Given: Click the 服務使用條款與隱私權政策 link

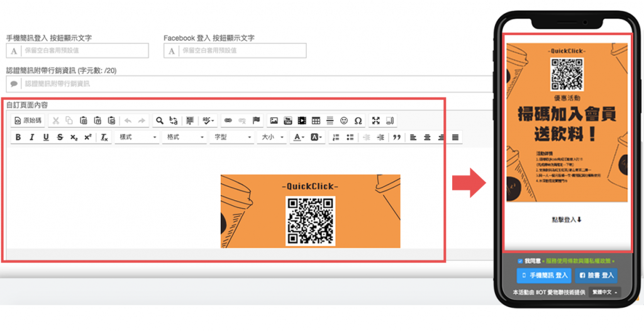Looking at the screenshot, I should click(579, 261).
